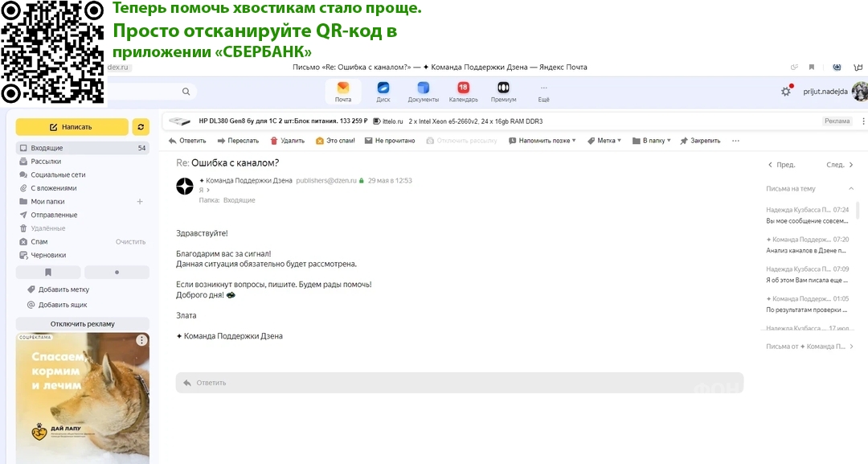Open the Дай лапу dog ad banner
Screen dimensions: 868x464
tap(83, 398)
